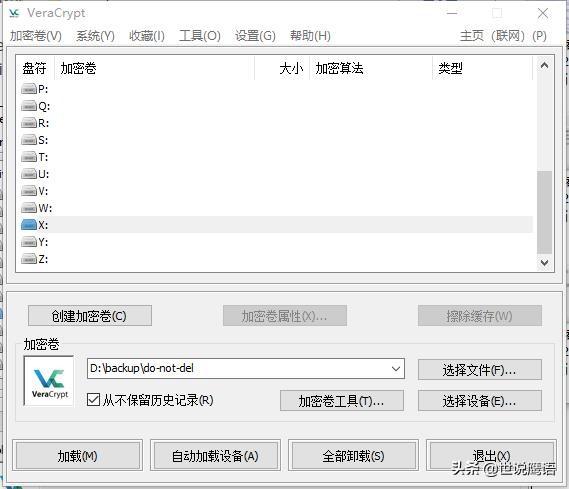The height and width of the screenshot is (489, 569).
Task: Open the 工具(O) menu
Action: pos(200,36)
